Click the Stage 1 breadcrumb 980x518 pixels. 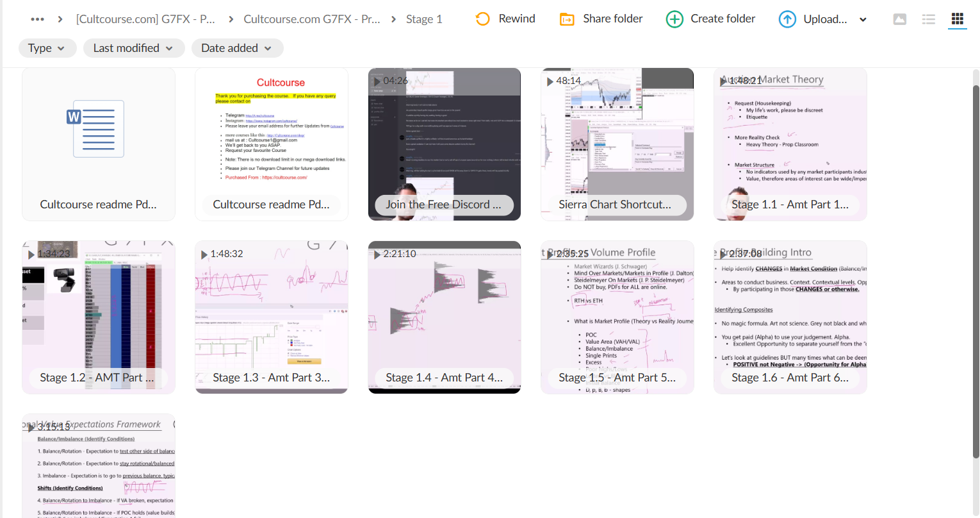tap(424, 19)
